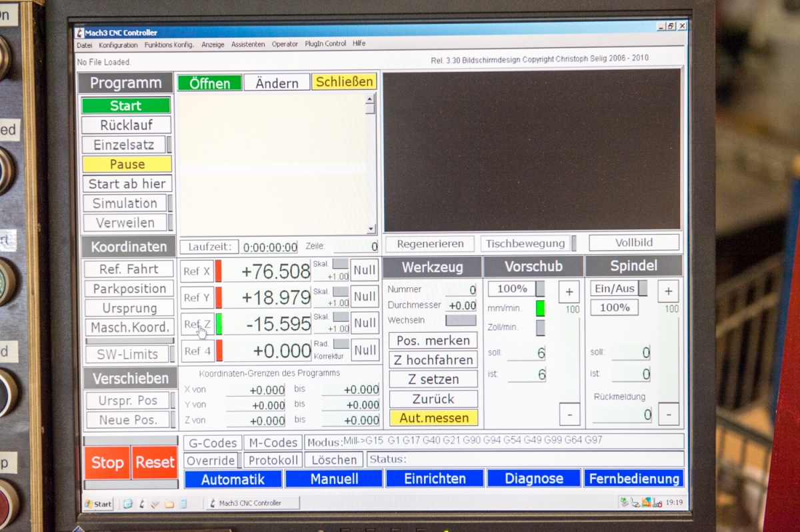Toggle the Verweilen option
Viewport: 800px width, 532px height.
click(x=125, y=223)
